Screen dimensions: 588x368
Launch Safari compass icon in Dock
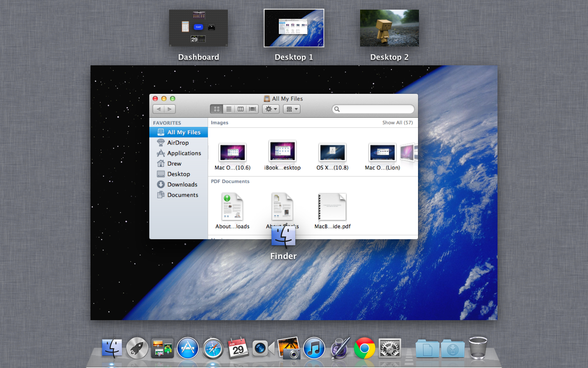(x=213, y=348)
